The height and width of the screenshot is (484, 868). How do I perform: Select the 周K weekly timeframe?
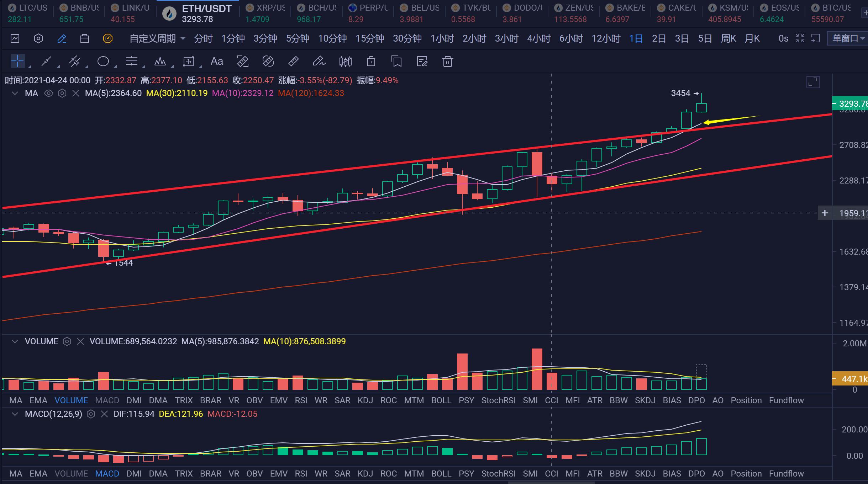[x=728, y=38]
